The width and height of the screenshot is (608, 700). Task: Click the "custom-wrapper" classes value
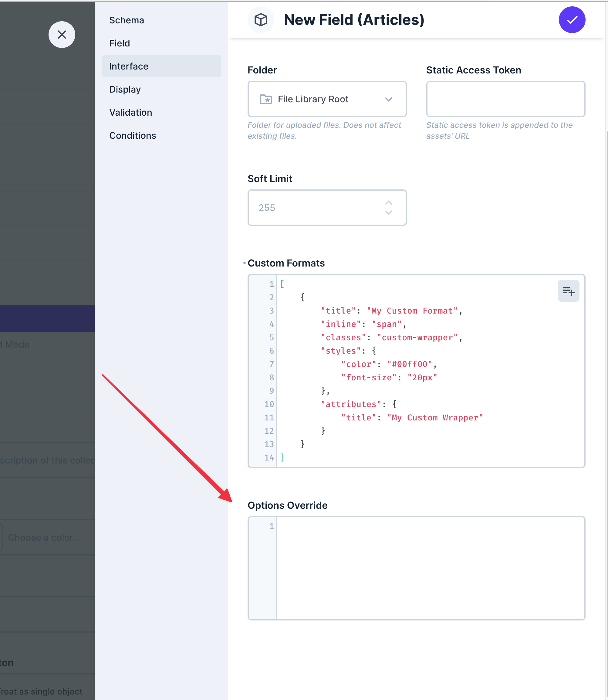tap(417, 338)
